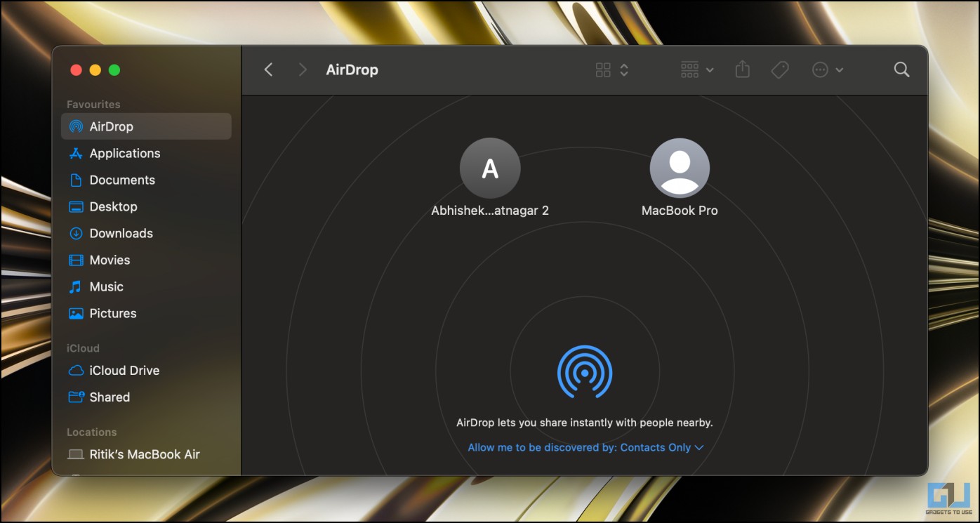Go forward with the right arrow

click(303, 69)
